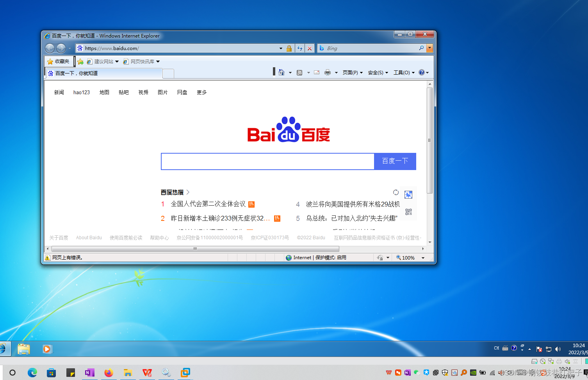Click the IE Forward navigation button
Image resolution: width=588 pixels, height=380 pixels.
coord(61,48)
